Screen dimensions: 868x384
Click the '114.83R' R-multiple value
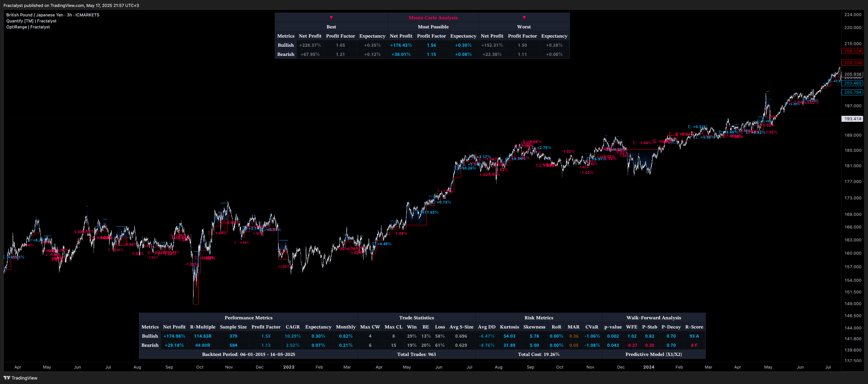[203, 336]
